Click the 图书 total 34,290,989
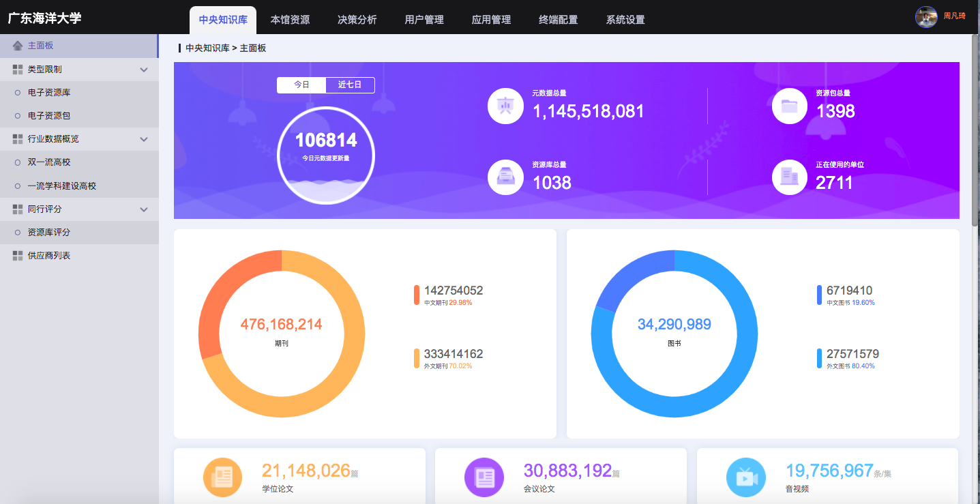 674,325
